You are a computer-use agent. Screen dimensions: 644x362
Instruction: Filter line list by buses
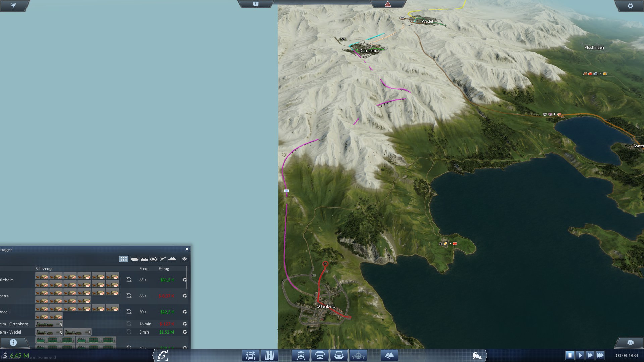pyautogui.click(x=144, y=259)
